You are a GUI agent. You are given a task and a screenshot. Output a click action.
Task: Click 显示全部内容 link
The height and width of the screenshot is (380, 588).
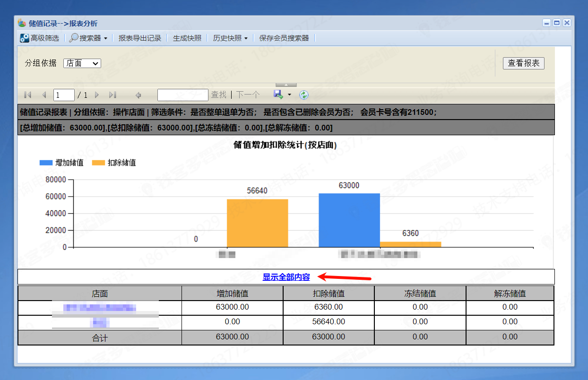pos(286,277)
